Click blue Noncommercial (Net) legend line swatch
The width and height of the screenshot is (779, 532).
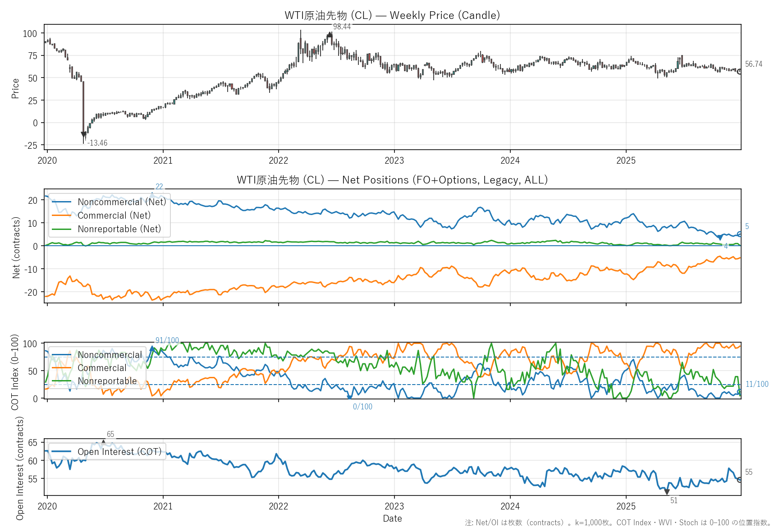pyautogui.click(x=62, y=202)
